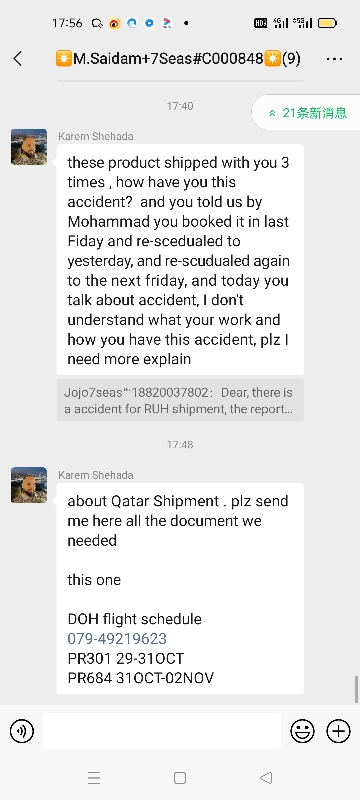
Task: Tap the Android recent apps menu icon
Action: (94, 778)
